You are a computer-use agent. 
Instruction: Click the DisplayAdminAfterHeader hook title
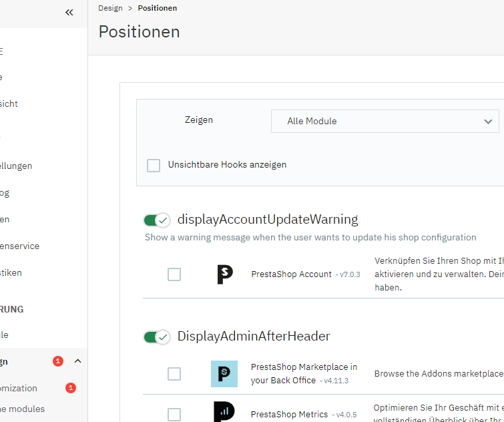click(254, 336)
